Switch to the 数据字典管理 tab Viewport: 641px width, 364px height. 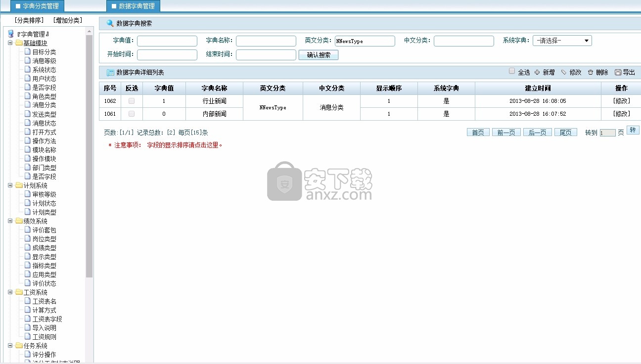point(134,6)
